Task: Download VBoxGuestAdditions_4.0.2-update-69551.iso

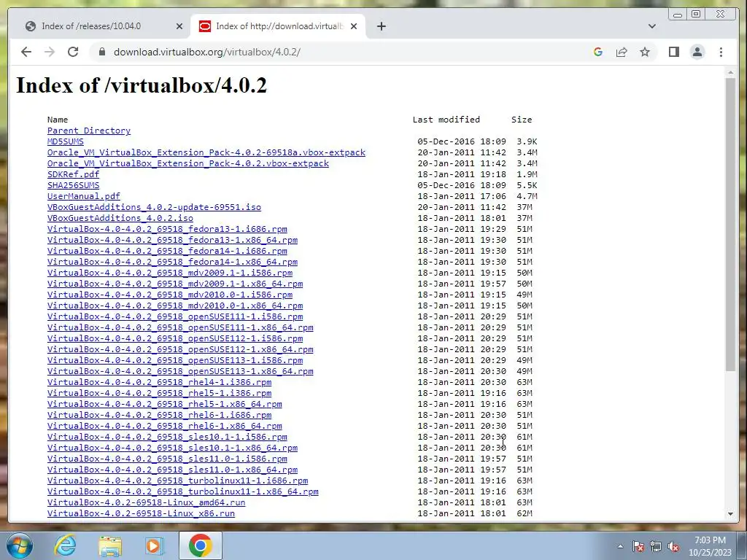Action: click(154, 207)
